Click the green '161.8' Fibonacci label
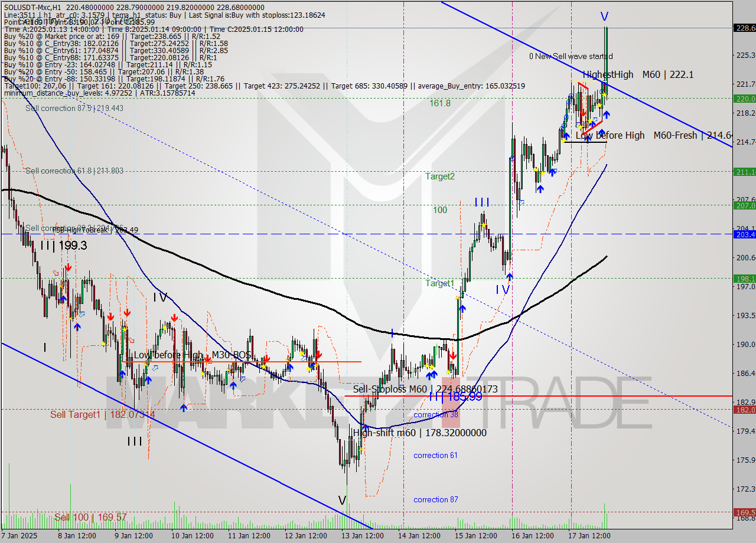This screenshot has width=756, height=543. 440,103
